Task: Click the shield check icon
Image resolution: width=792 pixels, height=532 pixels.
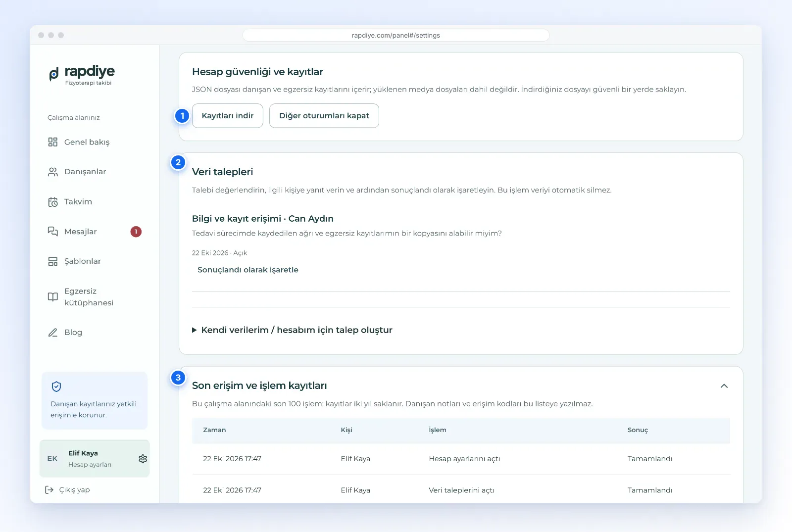Action: pos(56,387)
